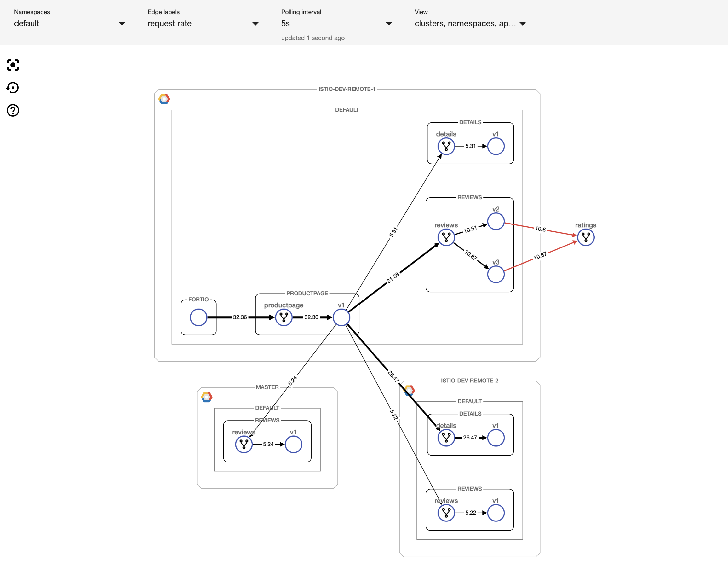Viewport: 728px width, 570px height.
Task: Expand the Polling interval dropdown
Action: point(337,24)
